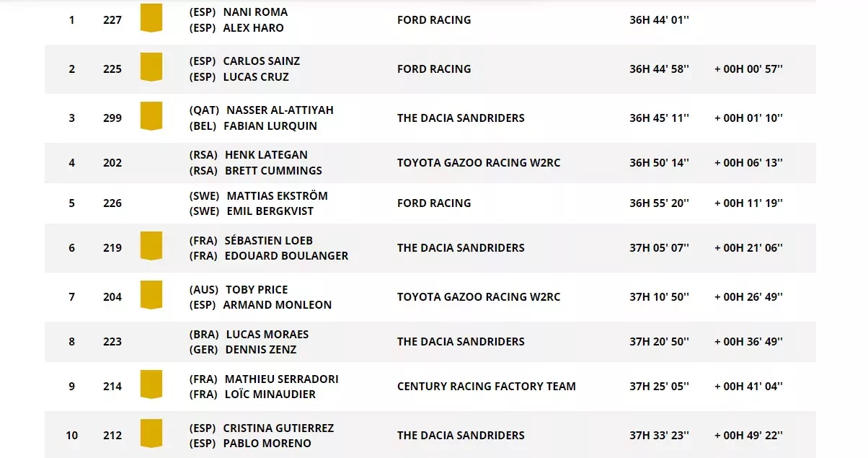Open driver Henk Lategan's name
Image resolution: width=868 pixels, height=458 pixels.
click(x=266, y=155)
